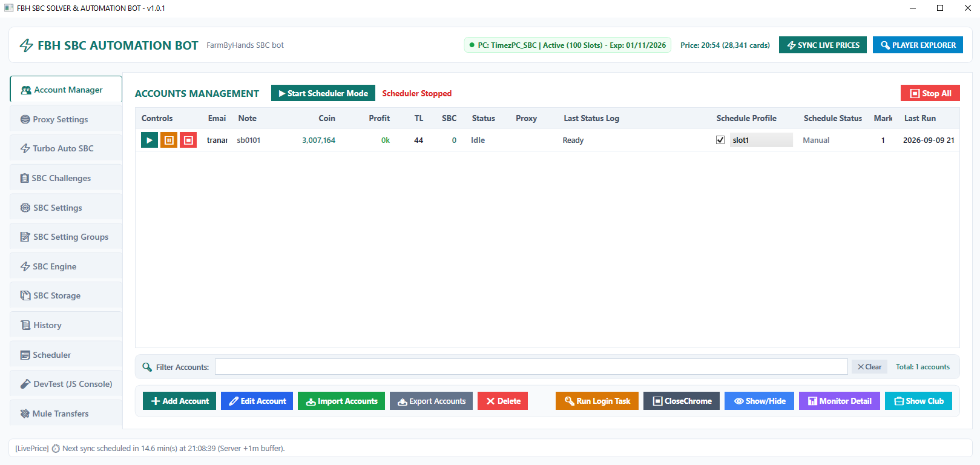Click Edit Account button
The image size is (980, 465).
(257, 401)
